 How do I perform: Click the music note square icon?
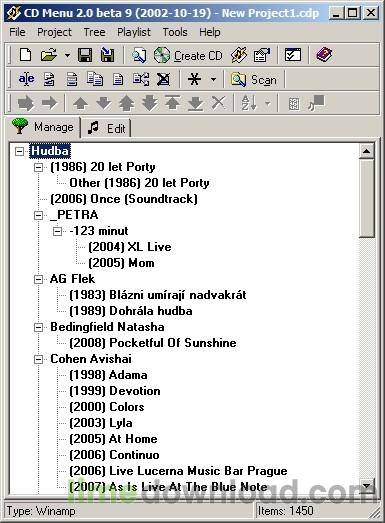click(x=316, y=103)
